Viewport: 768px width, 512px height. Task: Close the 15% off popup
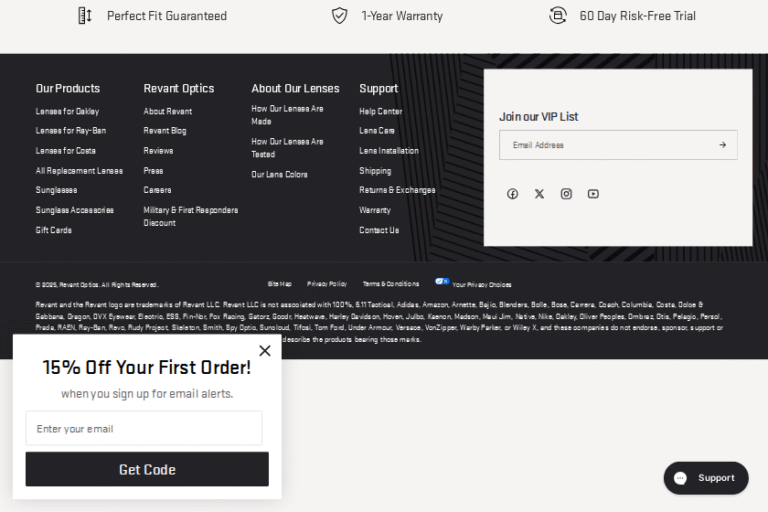coord(264,351)
